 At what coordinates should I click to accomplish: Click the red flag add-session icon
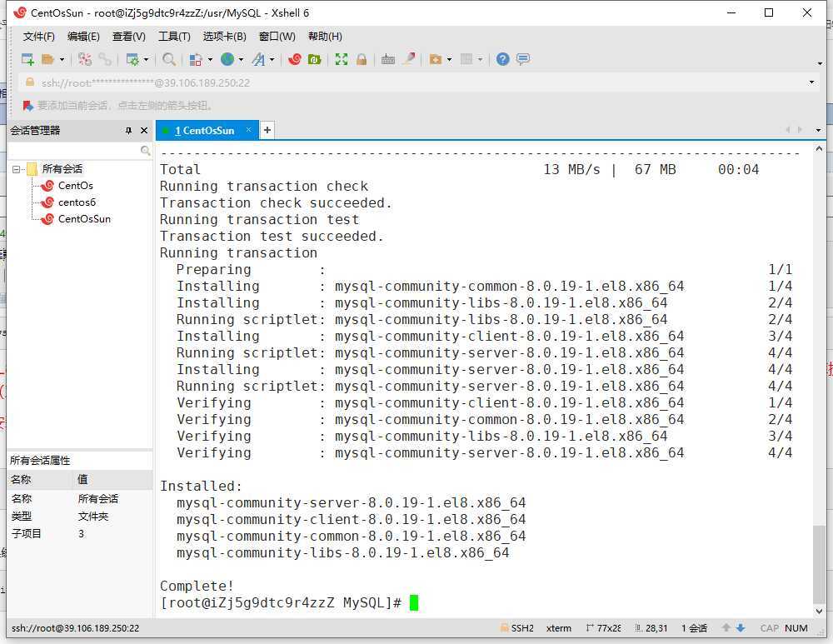coord(28,106)
